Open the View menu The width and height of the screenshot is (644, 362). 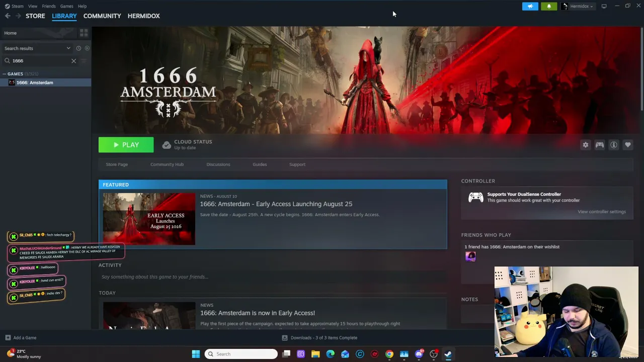coord(33,6)
